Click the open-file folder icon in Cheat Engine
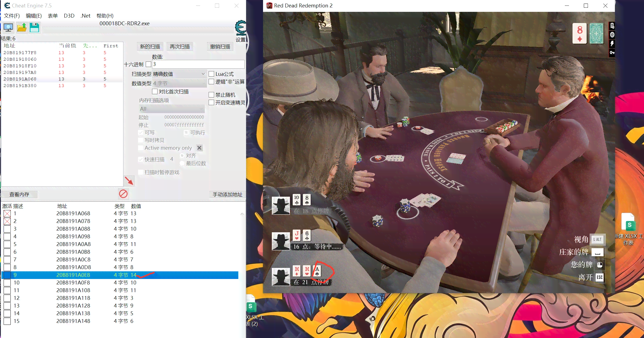 point(22,27)
